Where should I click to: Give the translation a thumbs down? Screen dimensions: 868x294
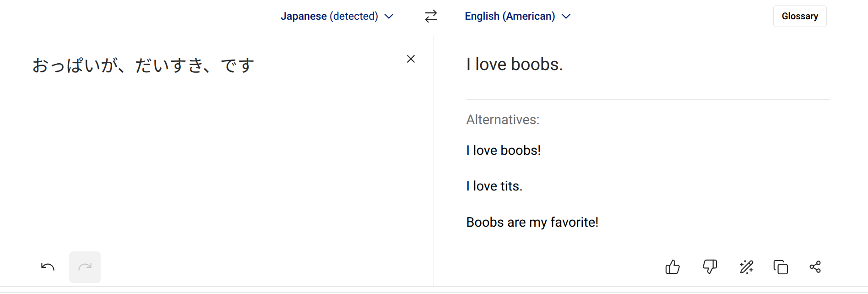tap(710, 267)
